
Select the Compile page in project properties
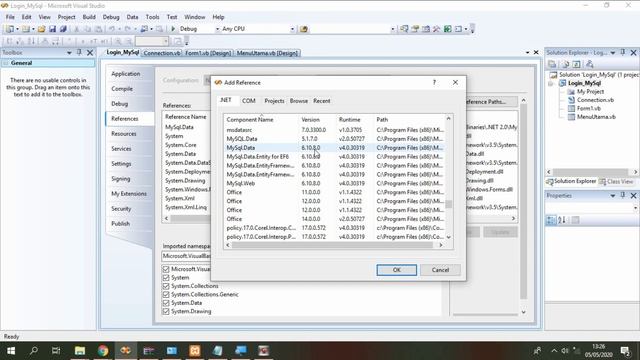tap(122, 89)
